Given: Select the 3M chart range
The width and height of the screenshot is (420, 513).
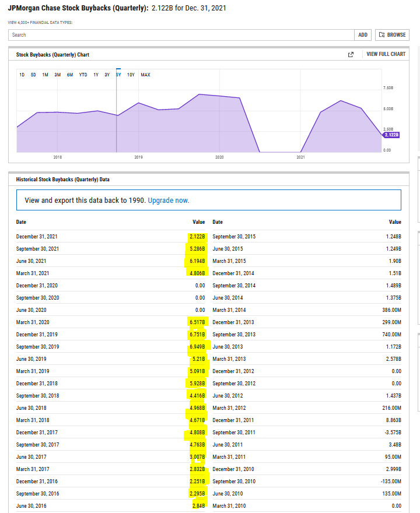Looking at the screenshot, I should click(x=58, y=75).
